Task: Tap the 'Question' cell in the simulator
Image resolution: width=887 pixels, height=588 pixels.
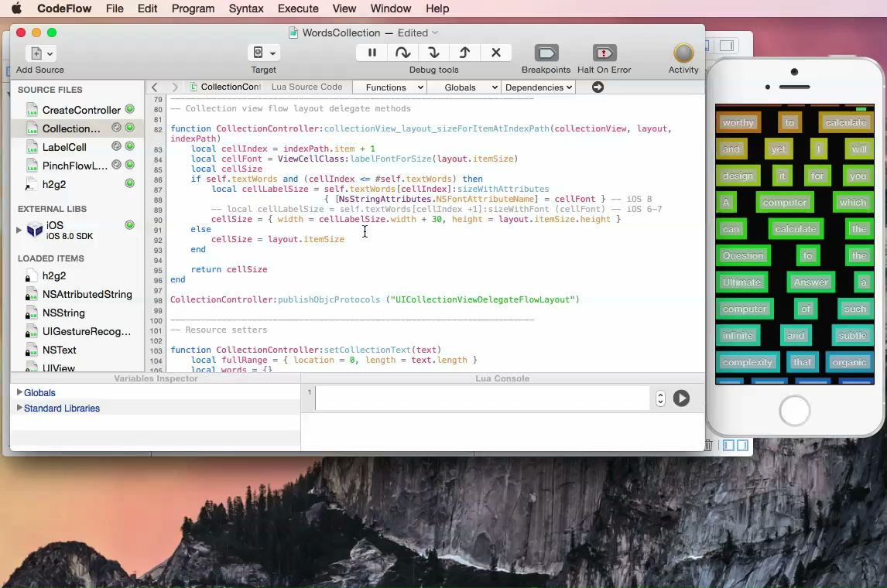Action: 743,255
